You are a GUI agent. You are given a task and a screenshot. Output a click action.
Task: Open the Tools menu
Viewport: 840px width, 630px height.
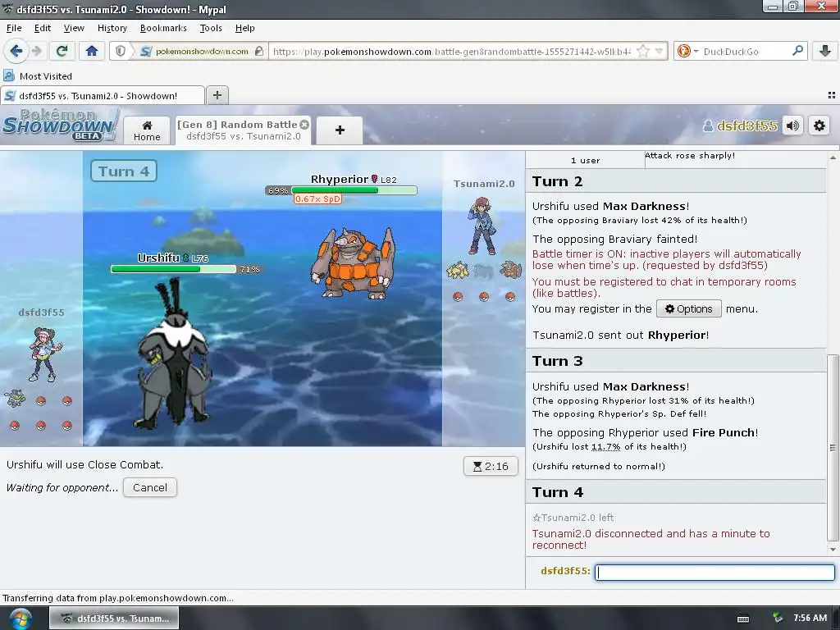211,28
